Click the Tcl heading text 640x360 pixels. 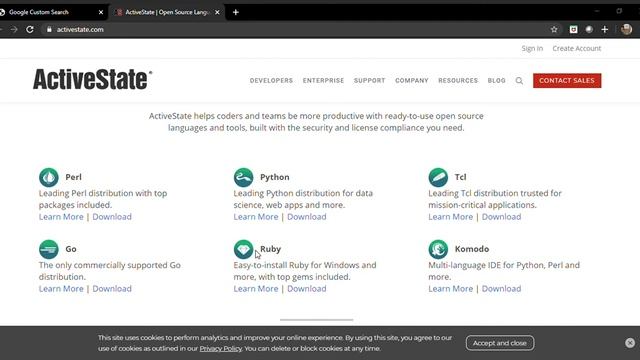coord(460,177)
